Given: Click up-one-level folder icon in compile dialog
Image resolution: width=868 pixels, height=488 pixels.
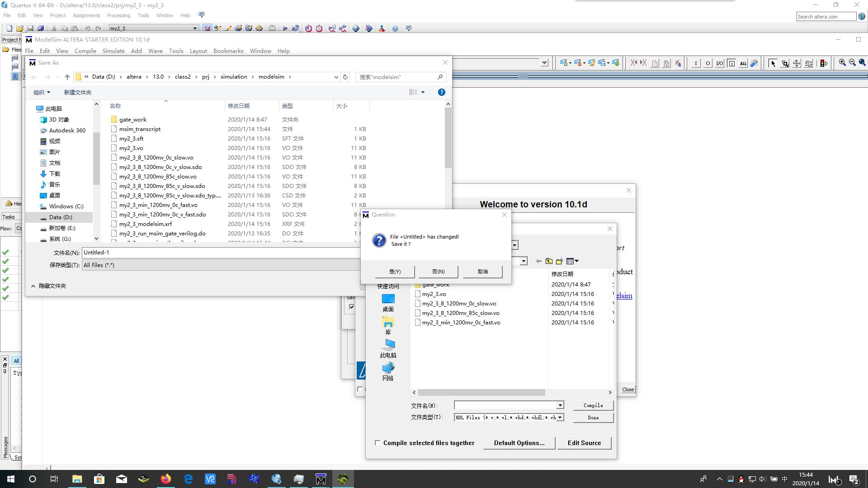Looking at the screenshot, I should click(549, 261).
